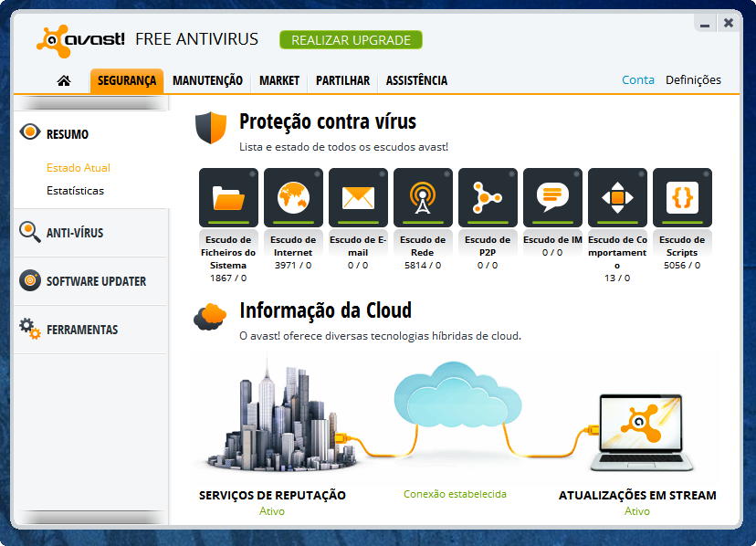Click Ativo under Atualizações em Stream
This screenshot has height=546, width=756.
637,511
